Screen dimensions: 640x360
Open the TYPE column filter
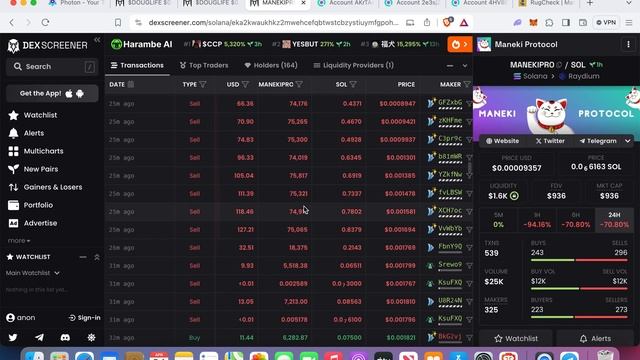point(203,84)
